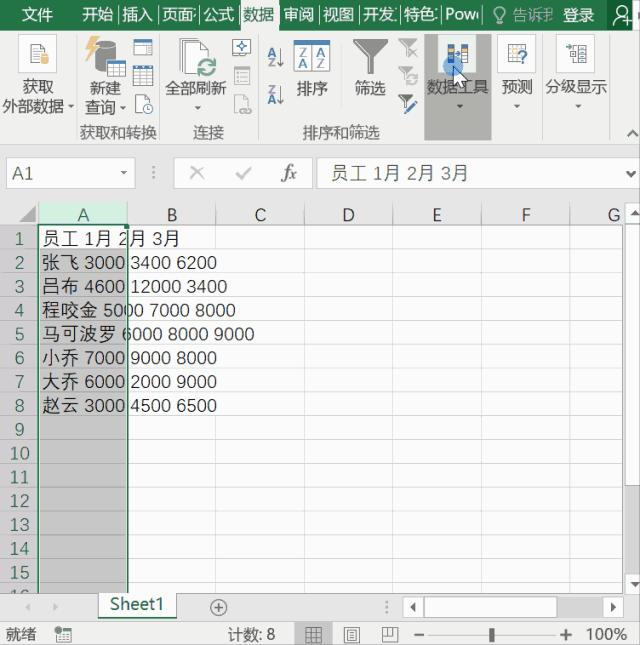Click the 清除 filter icon

click(x=408, y=48)
